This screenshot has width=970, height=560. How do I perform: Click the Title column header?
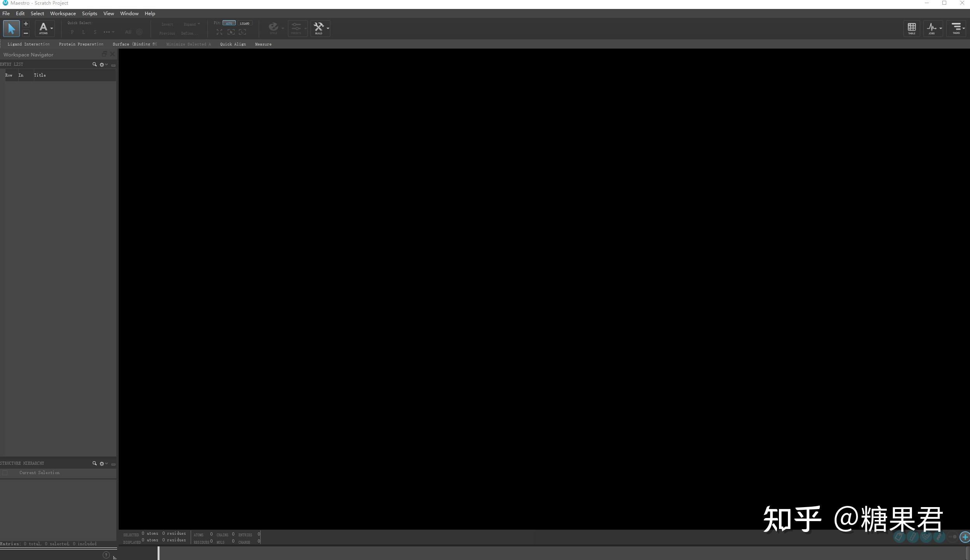click(x=40, y=75)
